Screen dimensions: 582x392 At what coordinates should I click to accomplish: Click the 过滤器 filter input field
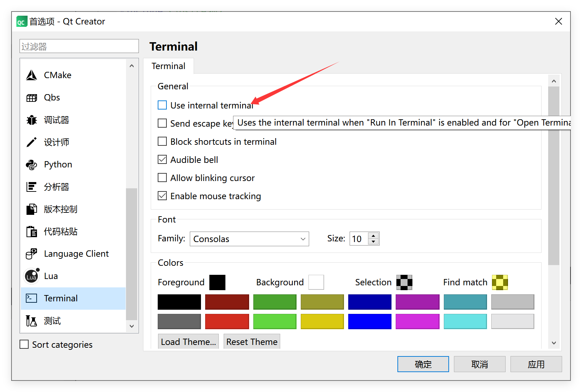click(x=79, y=46)
